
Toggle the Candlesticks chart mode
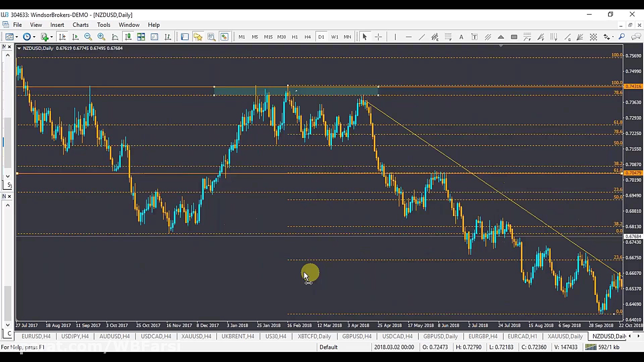point(128,37)
